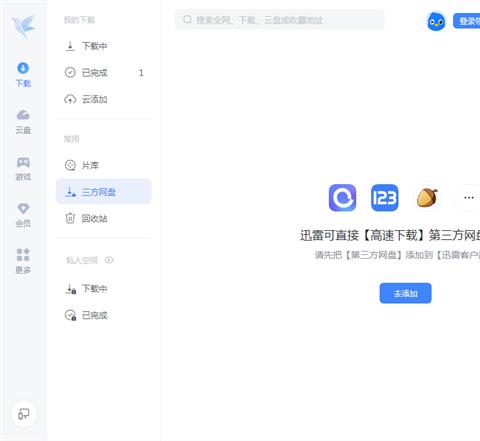Click the blue bird avatar
Screen dimensions: 480x441
tap(436, 21)
